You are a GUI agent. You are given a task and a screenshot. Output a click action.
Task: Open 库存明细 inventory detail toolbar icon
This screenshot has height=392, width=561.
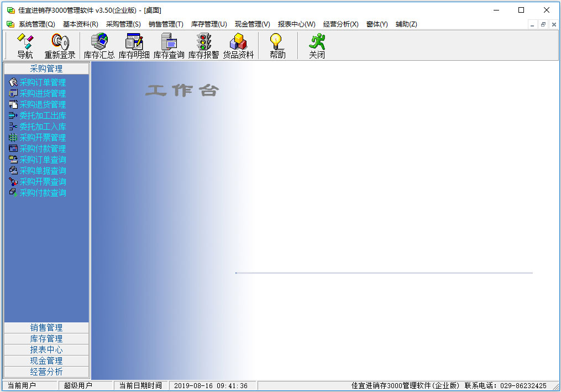(134, 46)
